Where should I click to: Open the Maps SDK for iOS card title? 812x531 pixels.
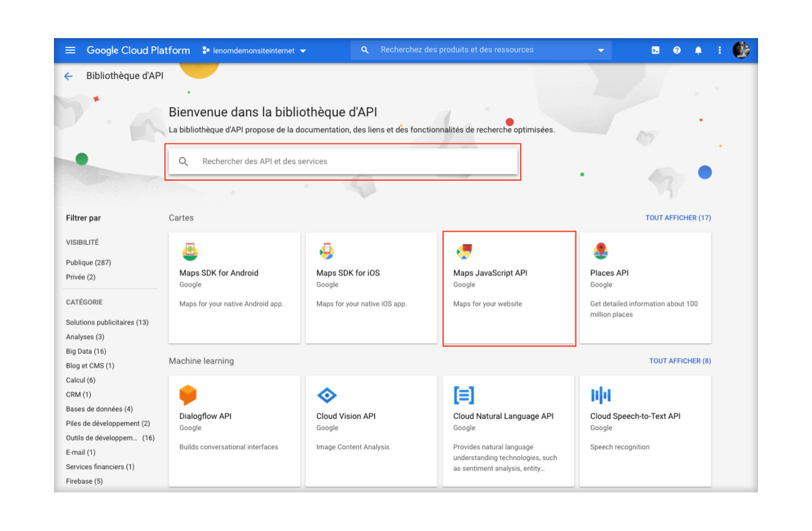click(x=348, y=273)
